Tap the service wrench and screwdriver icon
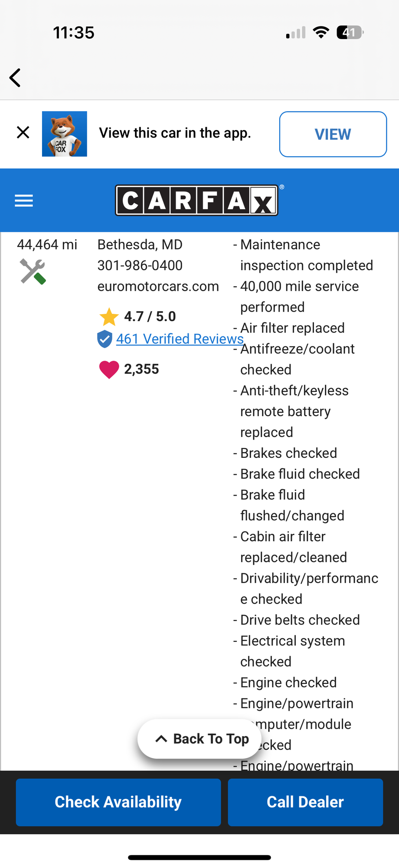Image resolution: width=399 pixels, height=868 pixels. (33, 271)
